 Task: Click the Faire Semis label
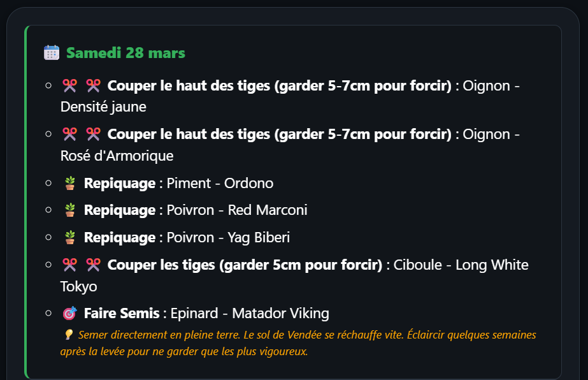[122, 314]
